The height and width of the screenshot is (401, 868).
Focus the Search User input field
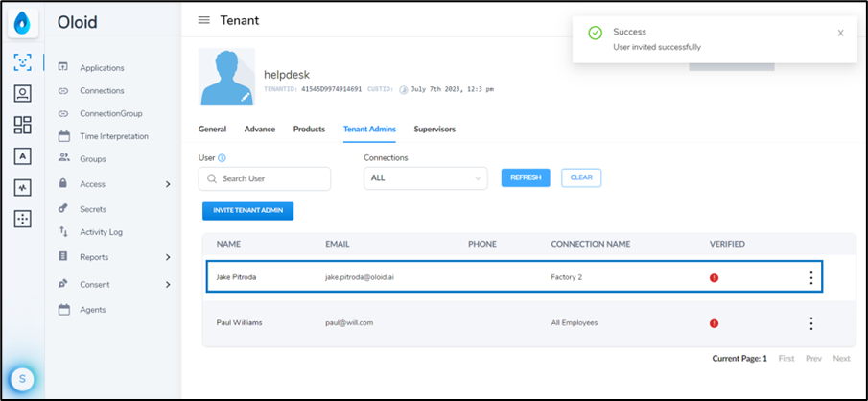point(265,178)
